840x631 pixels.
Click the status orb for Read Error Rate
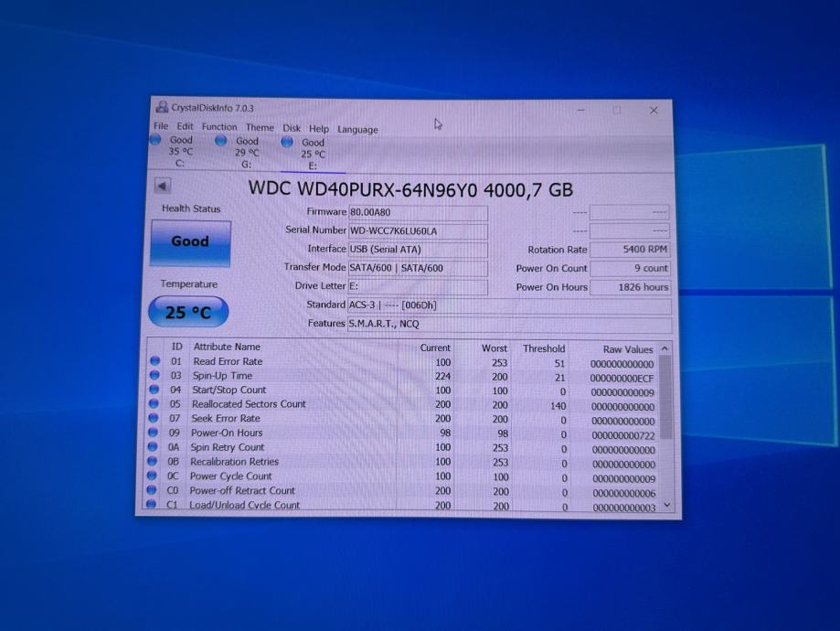[x=154, y=360]
